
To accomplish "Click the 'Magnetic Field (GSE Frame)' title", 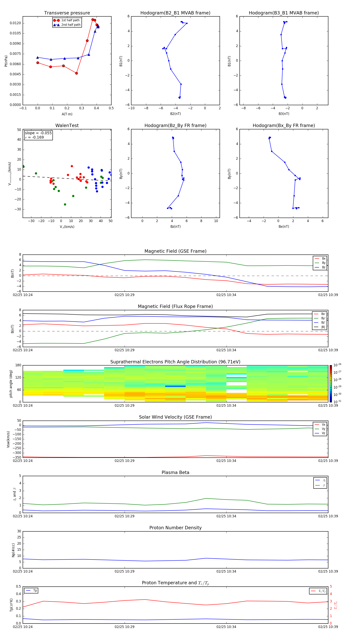I will [175, 251].
